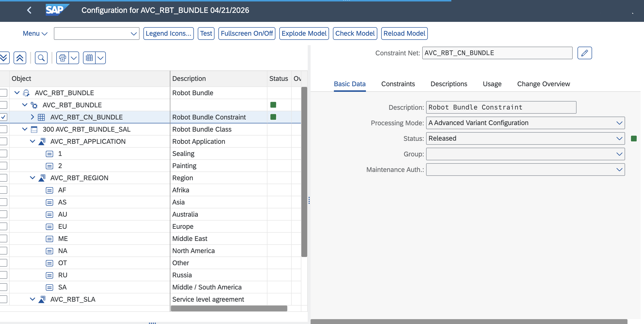Click the AVC_RBT_BUNDLE material icon in top row
The height and width of the screenshot is (324, 644).
[26, 93]
